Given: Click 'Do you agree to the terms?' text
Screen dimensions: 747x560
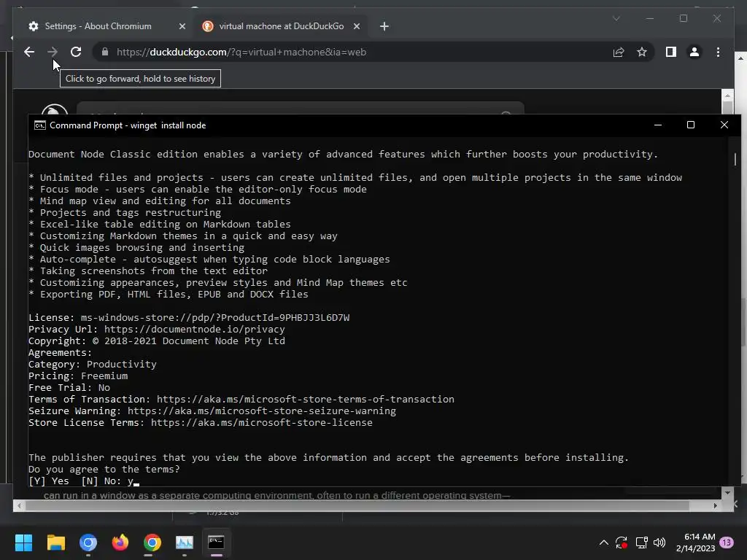Looking at the screenshot, I should coord(104,469).
